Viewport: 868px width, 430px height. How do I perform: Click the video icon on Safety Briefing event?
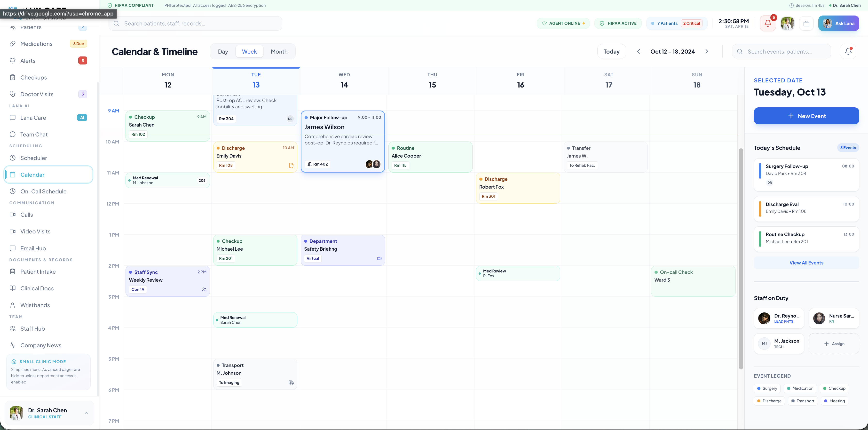[379, 258]
